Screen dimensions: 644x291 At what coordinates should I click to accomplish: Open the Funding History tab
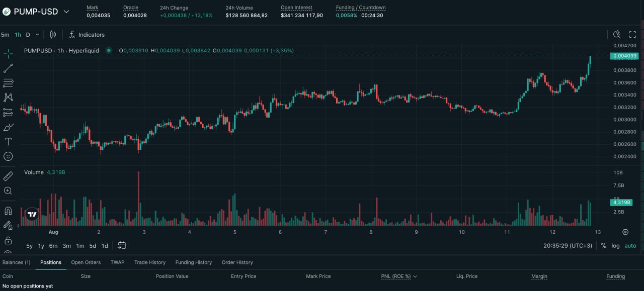194,262
